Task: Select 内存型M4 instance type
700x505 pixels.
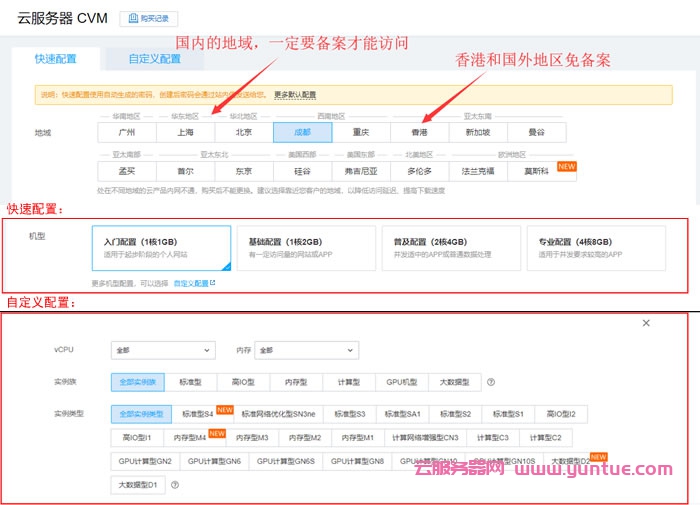Action: [194, 438]
